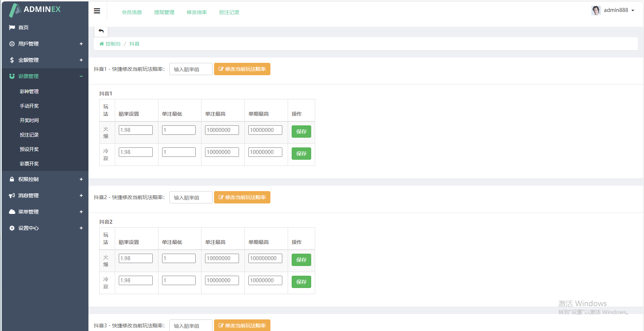Save the 火爆 row in 抖音1
The image size is (644, 331).
[x=301, y=132]
